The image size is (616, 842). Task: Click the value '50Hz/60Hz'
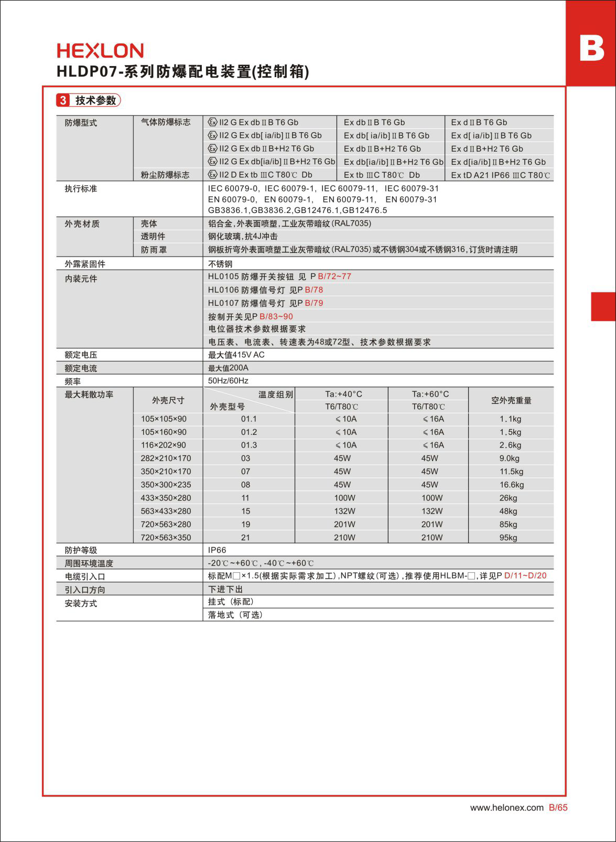tap(228, 381)
